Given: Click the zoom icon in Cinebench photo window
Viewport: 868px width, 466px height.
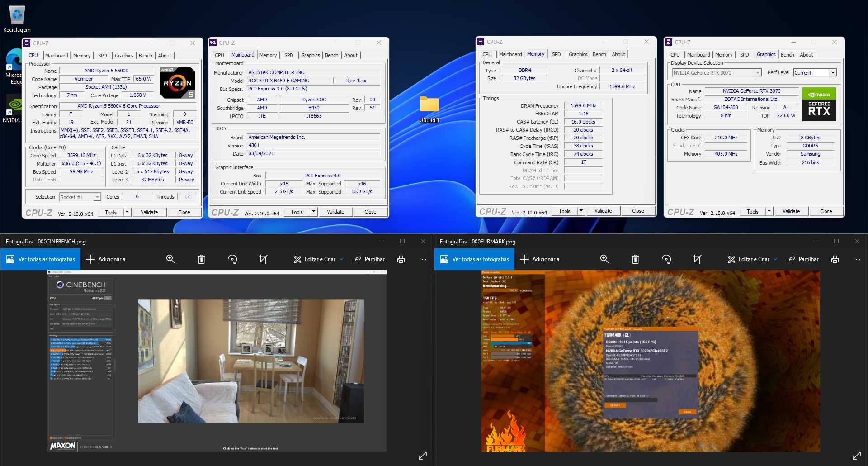Looking at the screenshot, I should (x=170, y=259).
